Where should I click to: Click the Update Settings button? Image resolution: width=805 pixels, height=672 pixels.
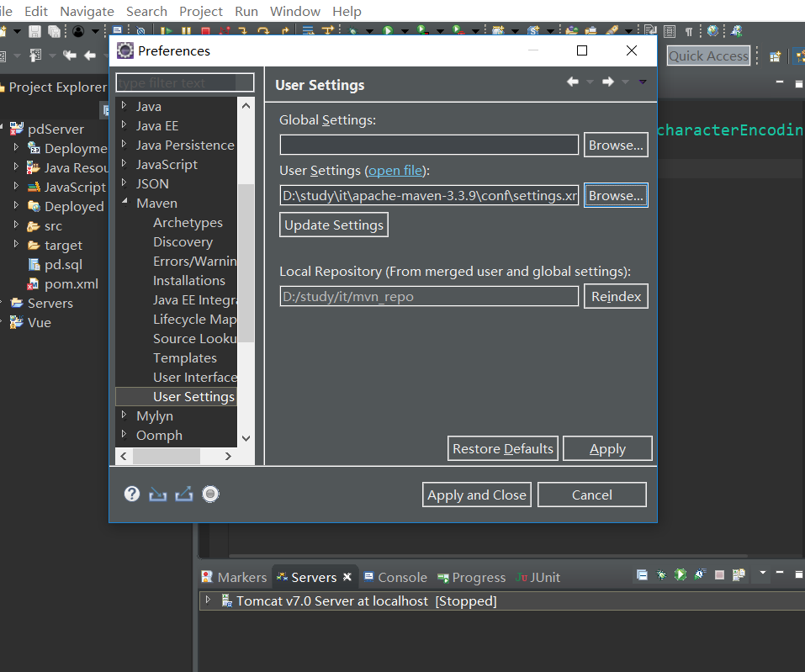pos(334,225)
